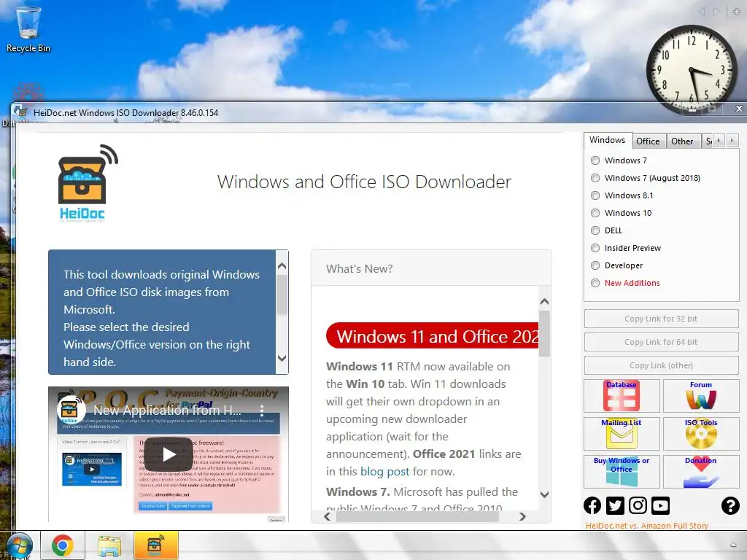The width and height of the screenshot is (747, 560).
Task: Click Copy Link for 64 bit button
Action: coord(661,342)
